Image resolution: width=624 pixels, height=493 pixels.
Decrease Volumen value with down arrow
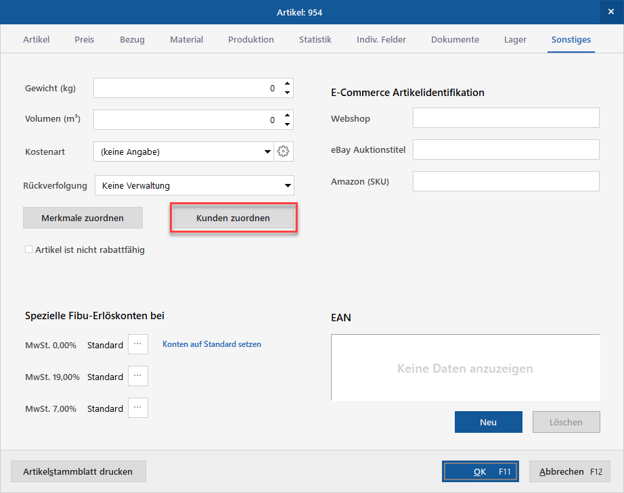288,125
